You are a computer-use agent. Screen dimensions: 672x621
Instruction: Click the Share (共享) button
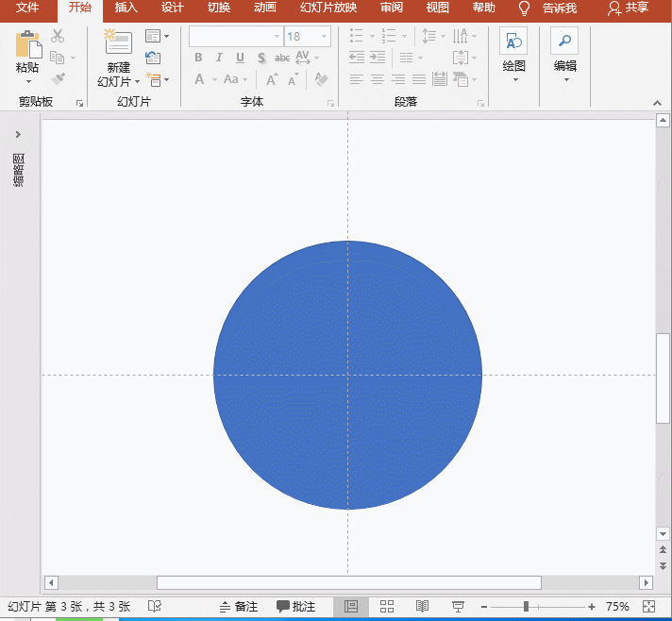(628, 8)
